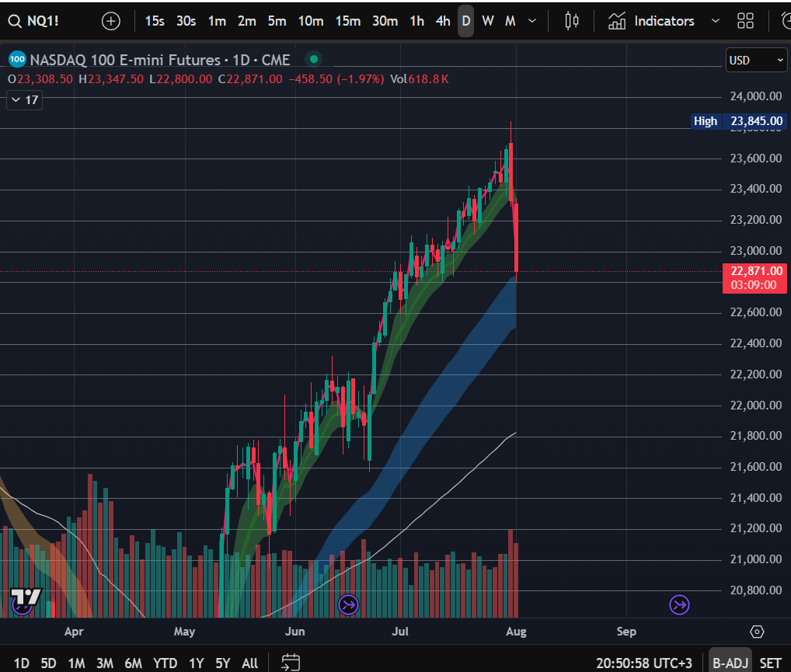
Task: Open the USD currency dropdown
Action: pyautogui.click(x=756, y=60)
